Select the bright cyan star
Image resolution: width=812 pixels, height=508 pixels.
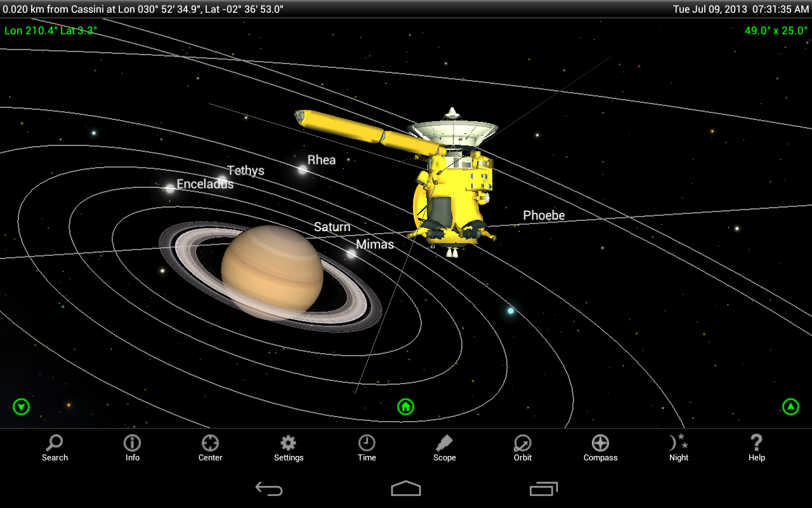(x=510, y=311)
